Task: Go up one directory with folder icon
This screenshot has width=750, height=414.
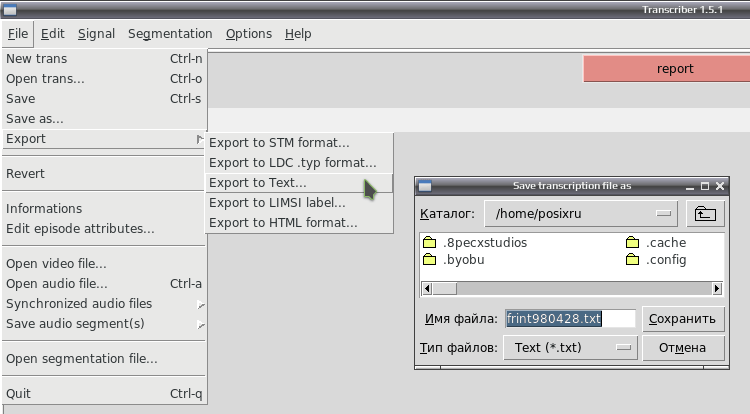Action: pyautogui.click(x=705, y=214)
